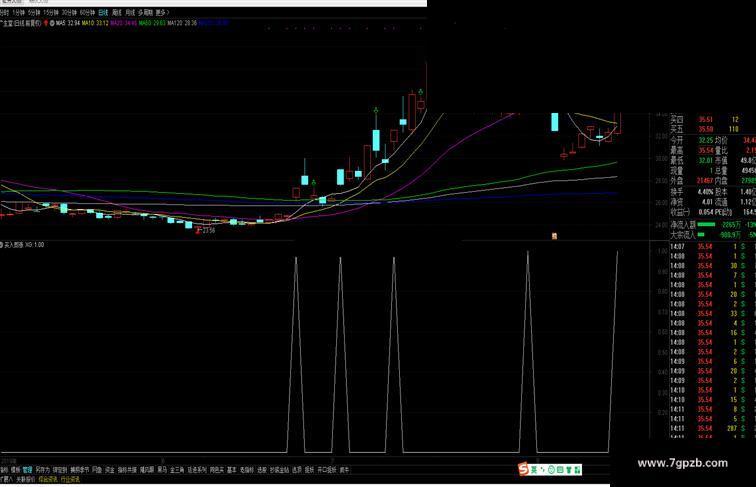
Task: Open the yellow 综合资讯 link
Action: click(x=48, y=480)
